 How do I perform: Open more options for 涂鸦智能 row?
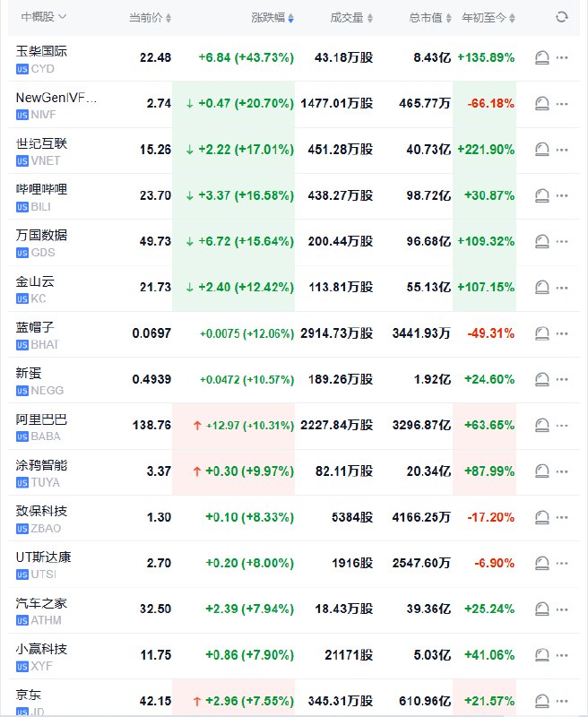coord(562,471)
